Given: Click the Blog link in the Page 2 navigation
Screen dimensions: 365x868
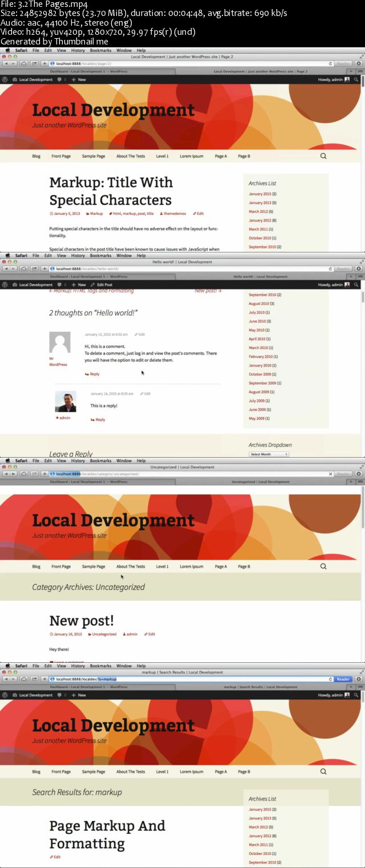Looking at the screenshot, I should (x=36, y=156).
